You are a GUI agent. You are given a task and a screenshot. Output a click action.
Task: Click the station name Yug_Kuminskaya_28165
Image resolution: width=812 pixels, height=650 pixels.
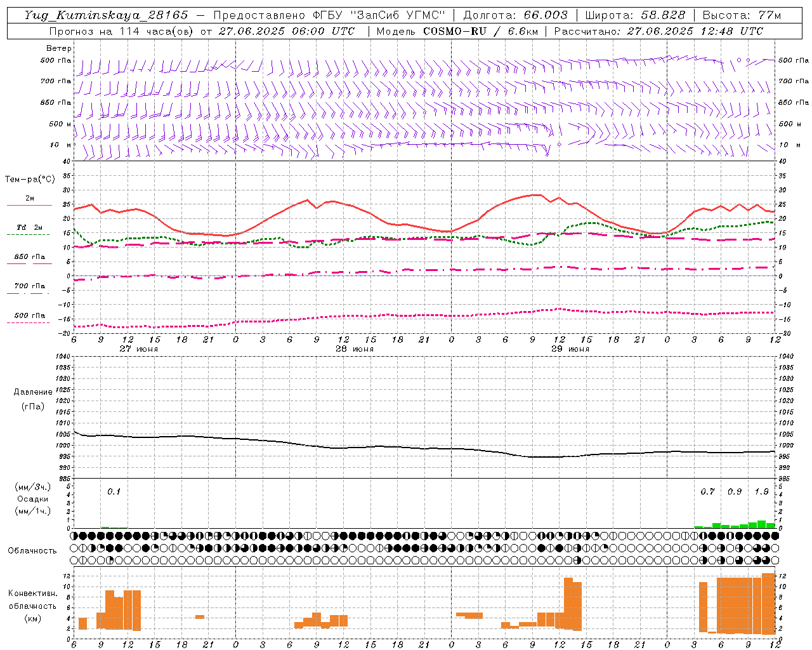pos(107,15)
